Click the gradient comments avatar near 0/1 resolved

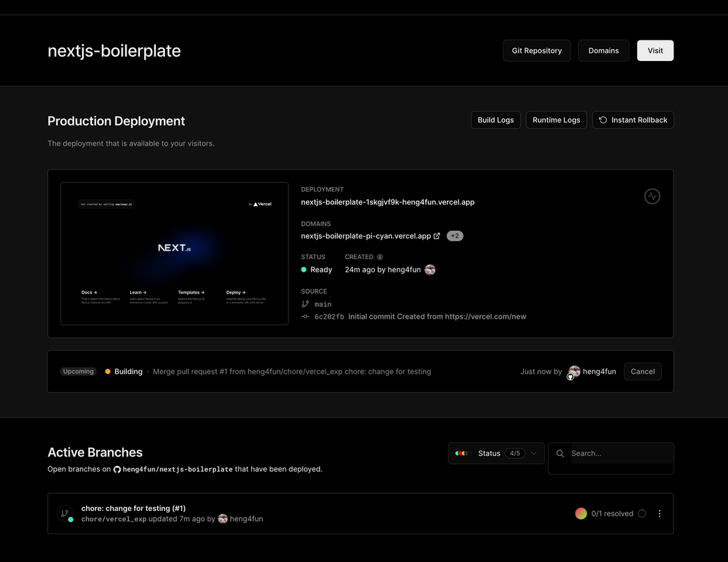tap(581, 513)
